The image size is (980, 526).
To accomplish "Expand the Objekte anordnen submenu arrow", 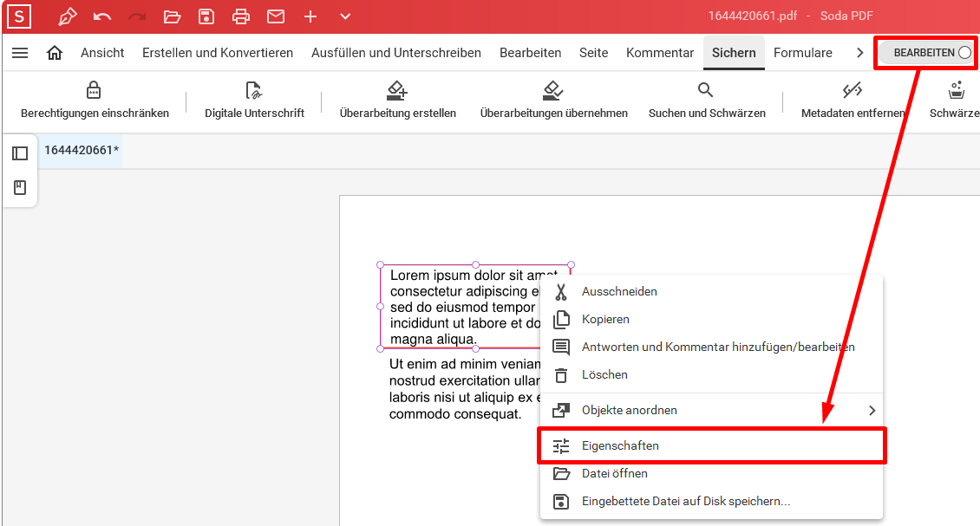I will coord(872,411).
